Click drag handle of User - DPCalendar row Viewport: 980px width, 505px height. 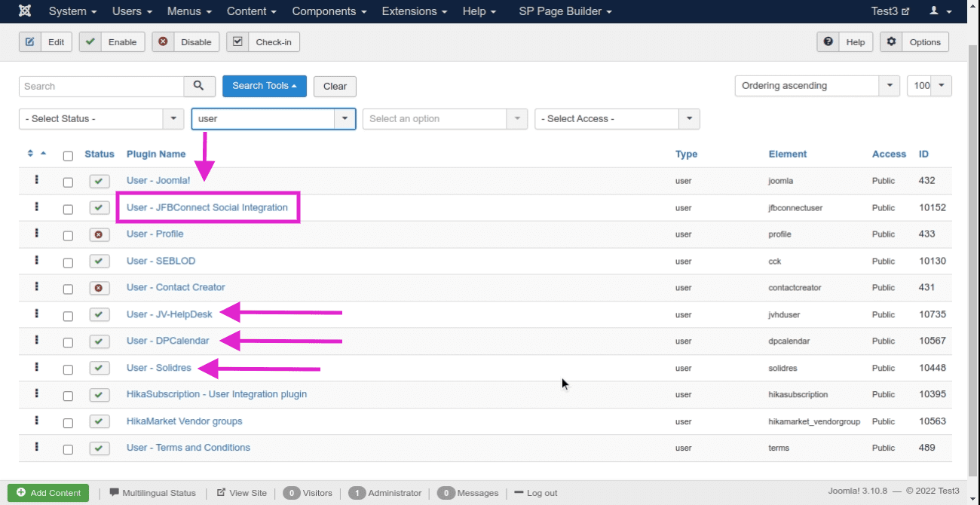click(36, 341)
